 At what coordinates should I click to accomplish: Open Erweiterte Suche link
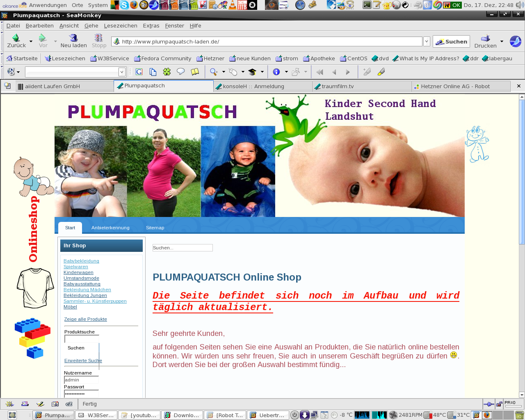click(83, 361)
